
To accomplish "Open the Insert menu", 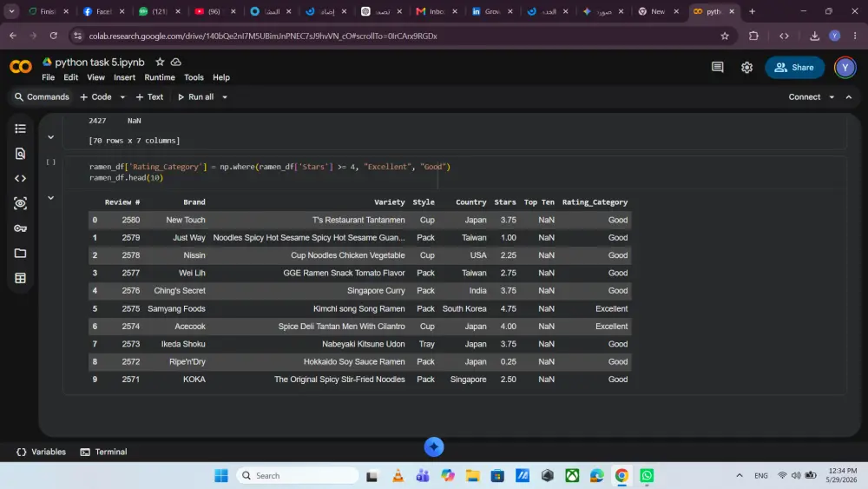I will tap(124, 77).
